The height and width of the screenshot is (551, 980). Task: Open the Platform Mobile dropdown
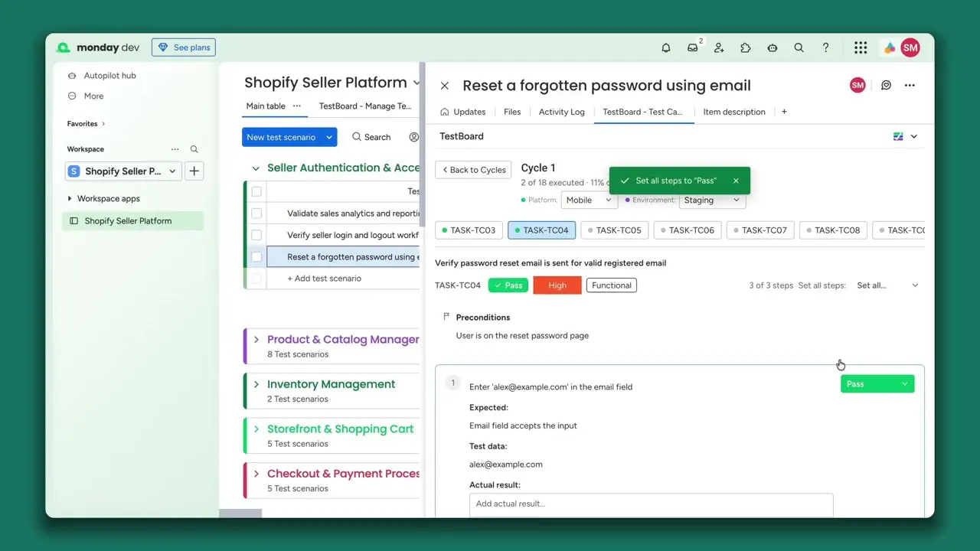[590, 200]
